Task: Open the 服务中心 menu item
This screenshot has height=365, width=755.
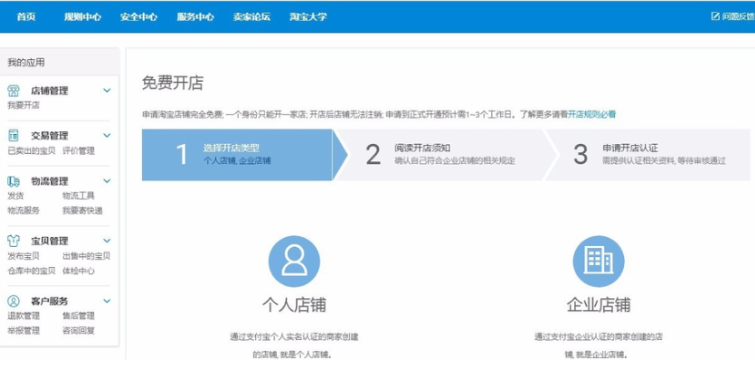Action: pos(195,16)
